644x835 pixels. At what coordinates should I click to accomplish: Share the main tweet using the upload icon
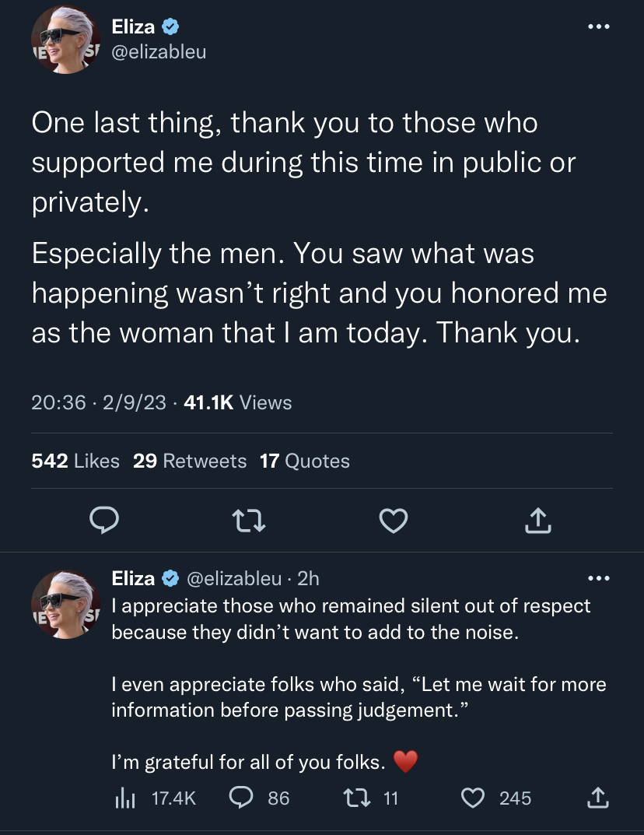[538, 521]
